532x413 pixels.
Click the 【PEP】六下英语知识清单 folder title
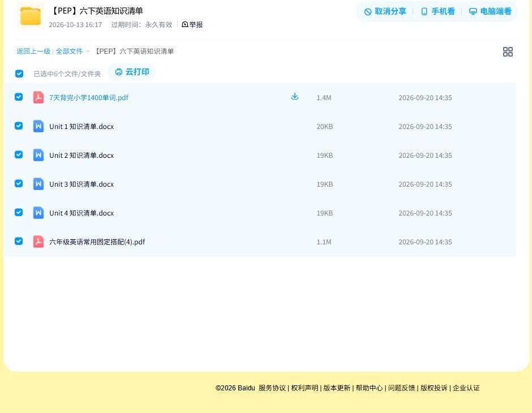(96, 11)
